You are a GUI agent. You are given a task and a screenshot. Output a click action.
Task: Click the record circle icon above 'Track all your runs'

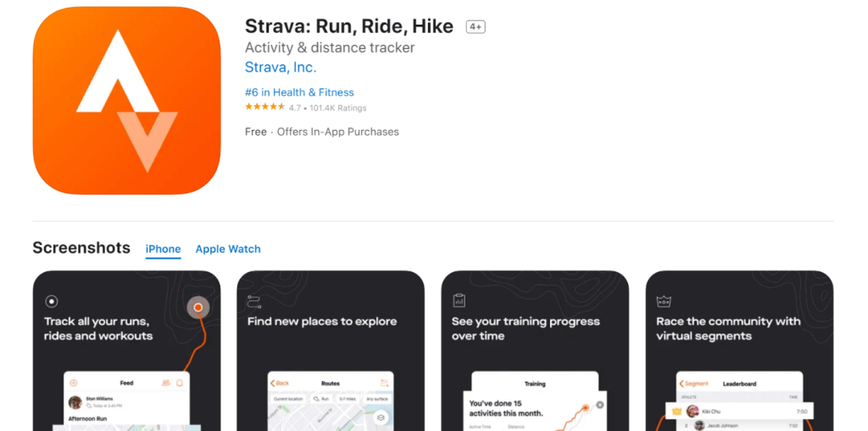[x=52, y=302]
